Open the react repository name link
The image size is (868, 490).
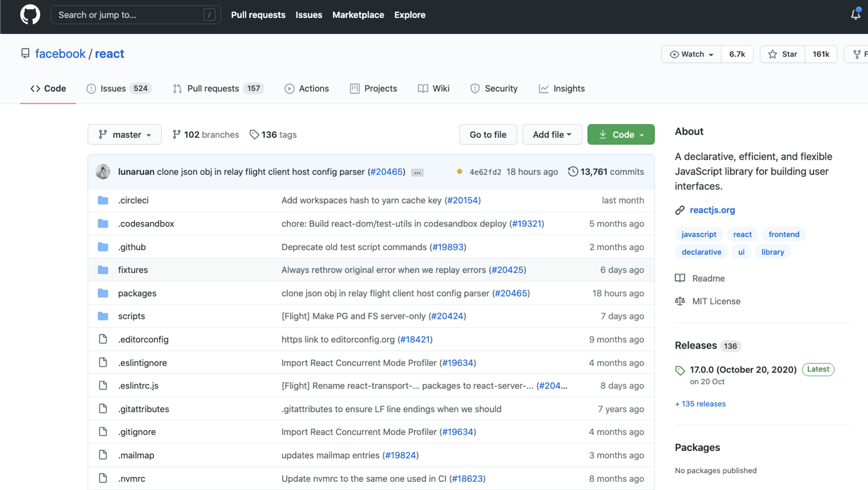pyautogui.click(x=109, y=54)
